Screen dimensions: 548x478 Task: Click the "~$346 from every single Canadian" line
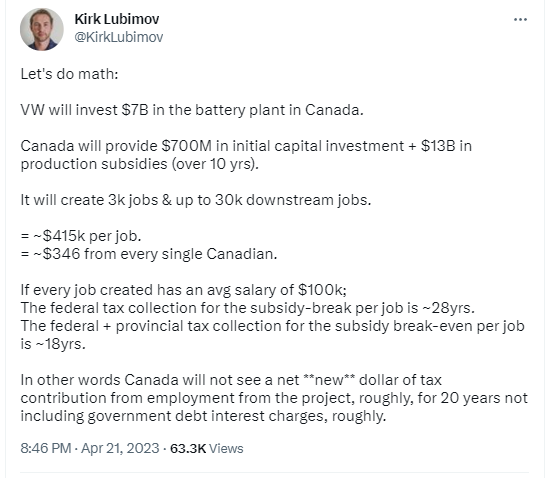149,254
